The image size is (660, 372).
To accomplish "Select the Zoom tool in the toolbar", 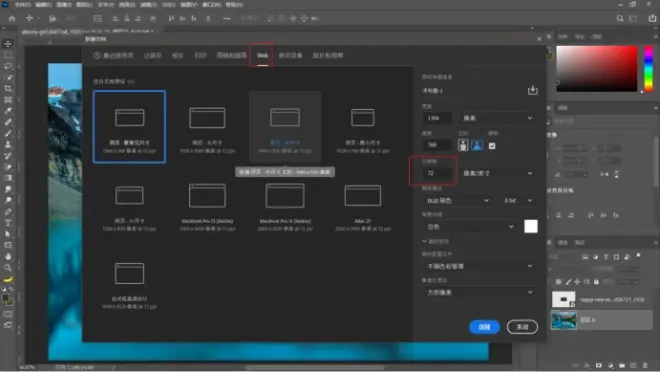I will [x=8, y=268].
